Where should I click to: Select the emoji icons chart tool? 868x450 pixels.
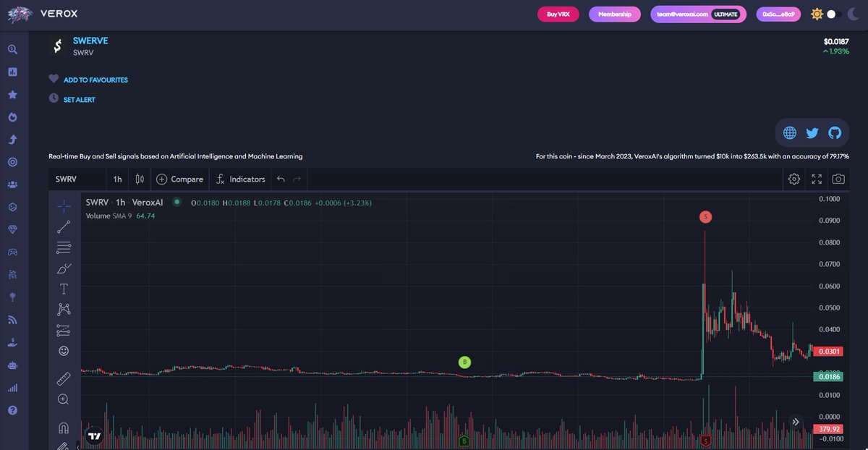point(64,351)
